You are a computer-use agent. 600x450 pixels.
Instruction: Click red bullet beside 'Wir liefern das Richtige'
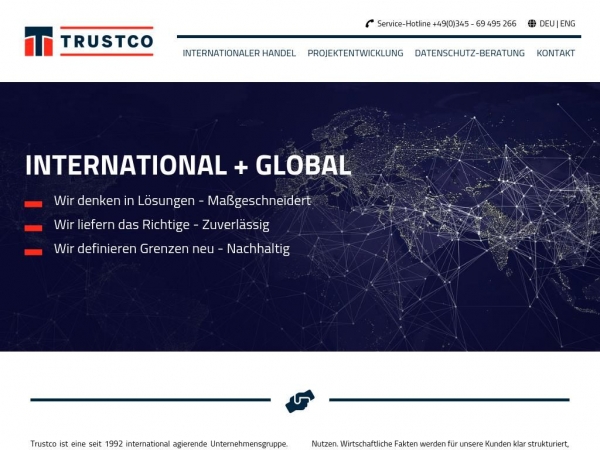pos(33,227)
